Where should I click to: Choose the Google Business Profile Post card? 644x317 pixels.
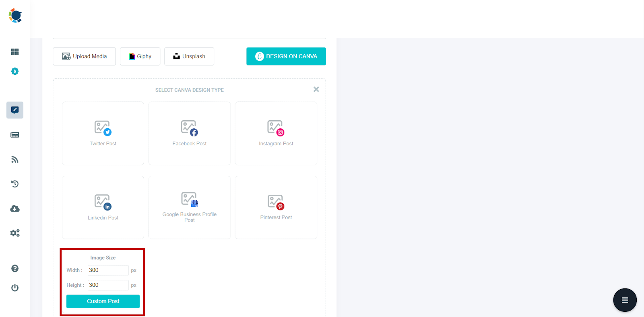pos(190,207)
